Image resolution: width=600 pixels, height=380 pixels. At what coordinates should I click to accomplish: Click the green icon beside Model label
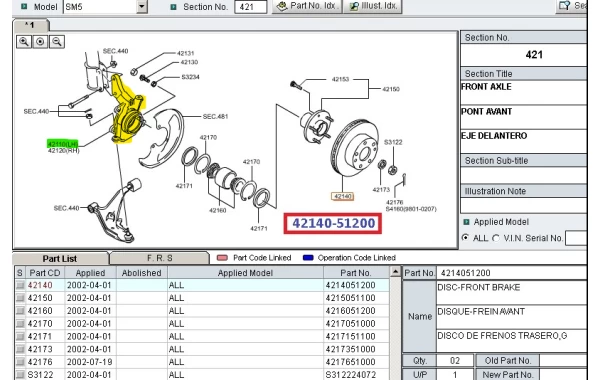(24, 6)
